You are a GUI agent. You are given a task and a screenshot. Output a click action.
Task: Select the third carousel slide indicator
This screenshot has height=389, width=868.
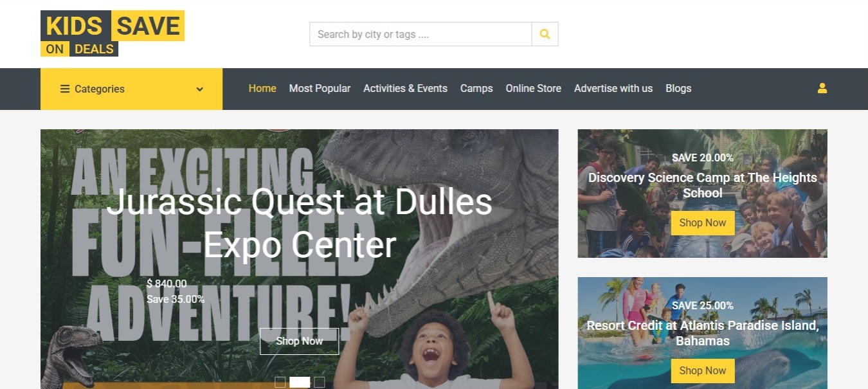319,382
